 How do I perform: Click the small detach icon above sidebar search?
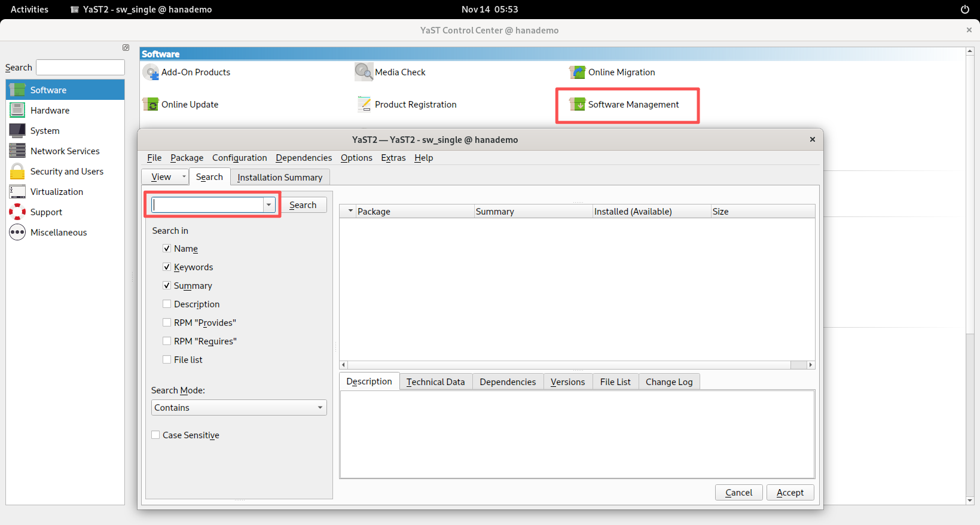pos(126,48)
